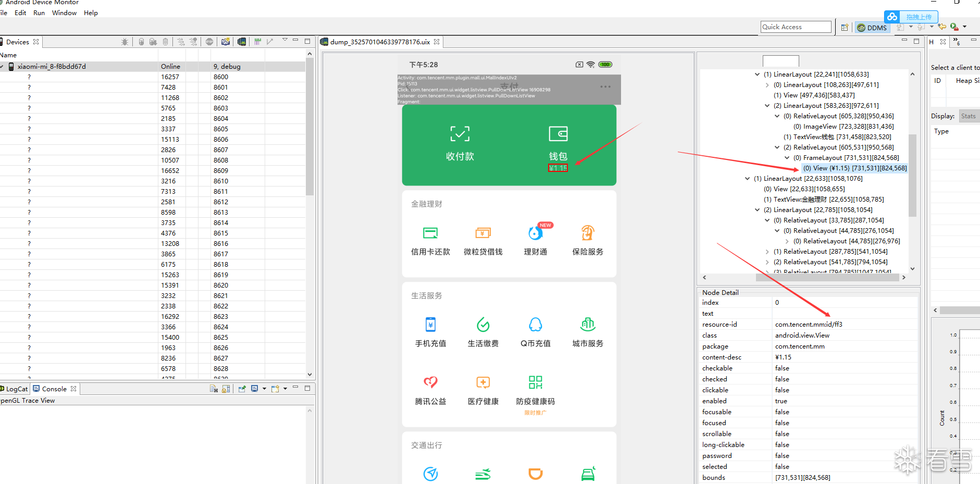
Task: Click the 信用卡还款 icon
Action: point(430,233)
